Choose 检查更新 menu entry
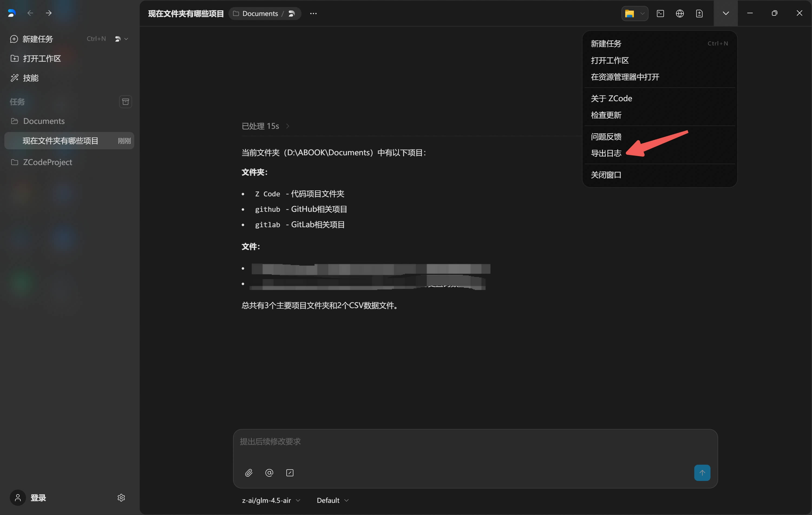 point(606,115)
